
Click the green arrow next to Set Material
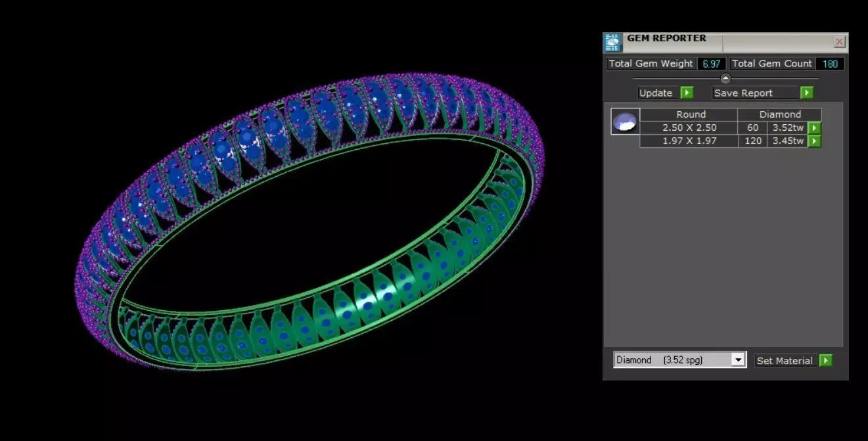point(826,360)
